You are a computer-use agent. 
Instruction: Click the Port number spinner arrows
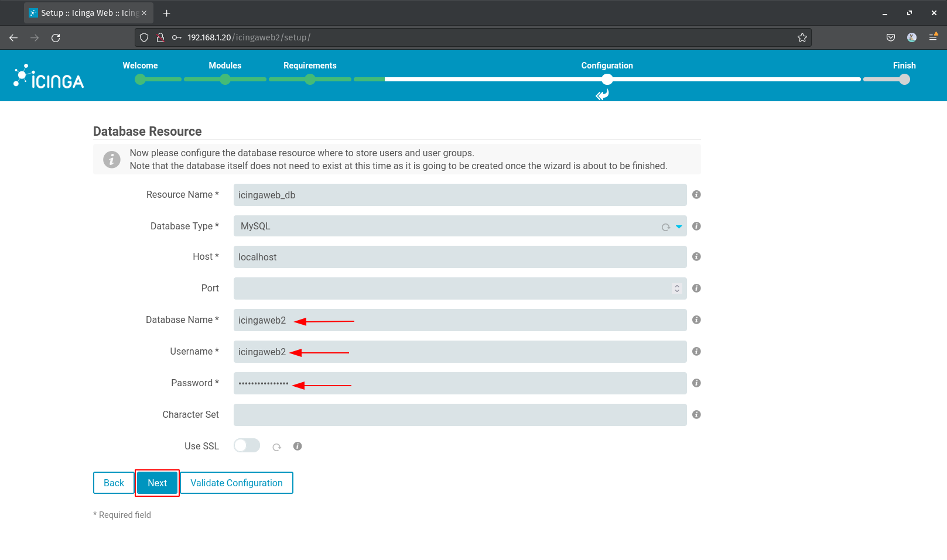click(677, 288)
